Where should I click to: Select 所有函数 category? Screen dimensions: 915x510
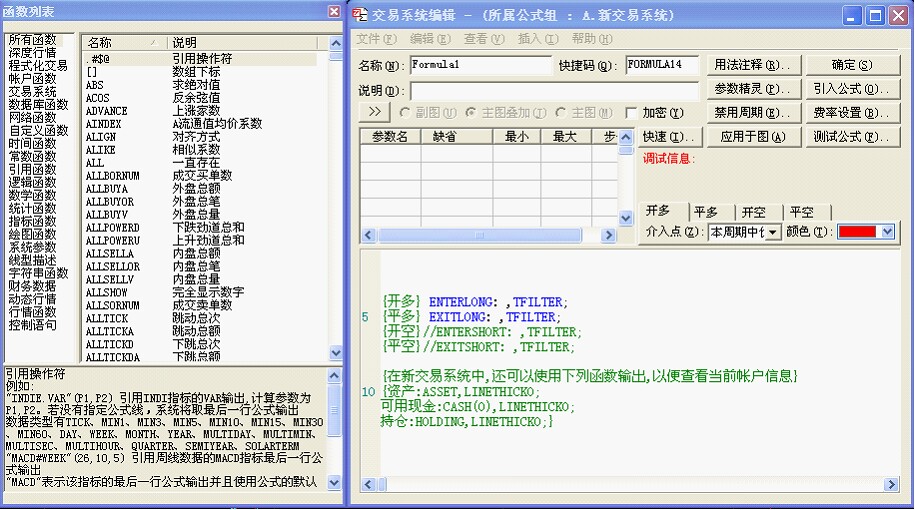(33, 40)
